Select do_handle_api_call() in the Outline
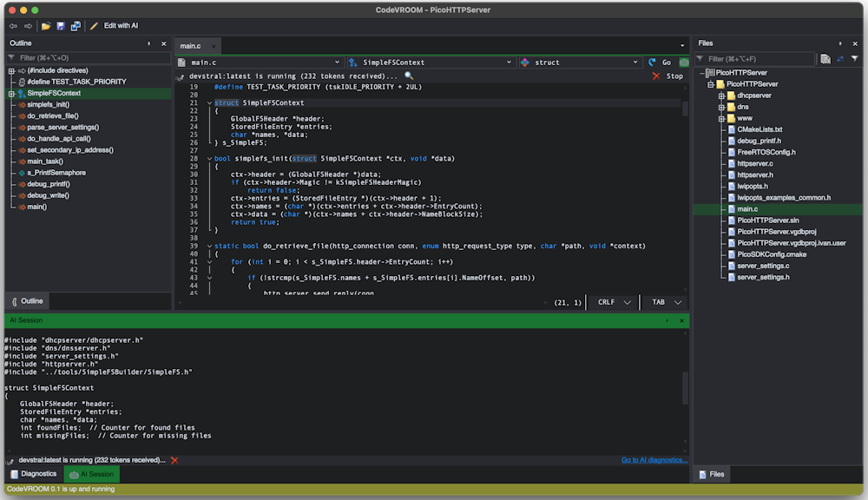The height and width of the screenshot is (500, 868). 59,139
